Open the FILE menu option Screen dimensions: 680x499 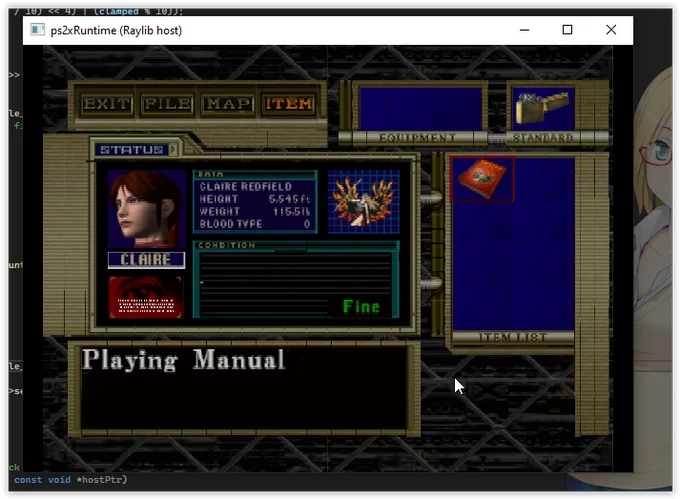(x=167, y=104)
